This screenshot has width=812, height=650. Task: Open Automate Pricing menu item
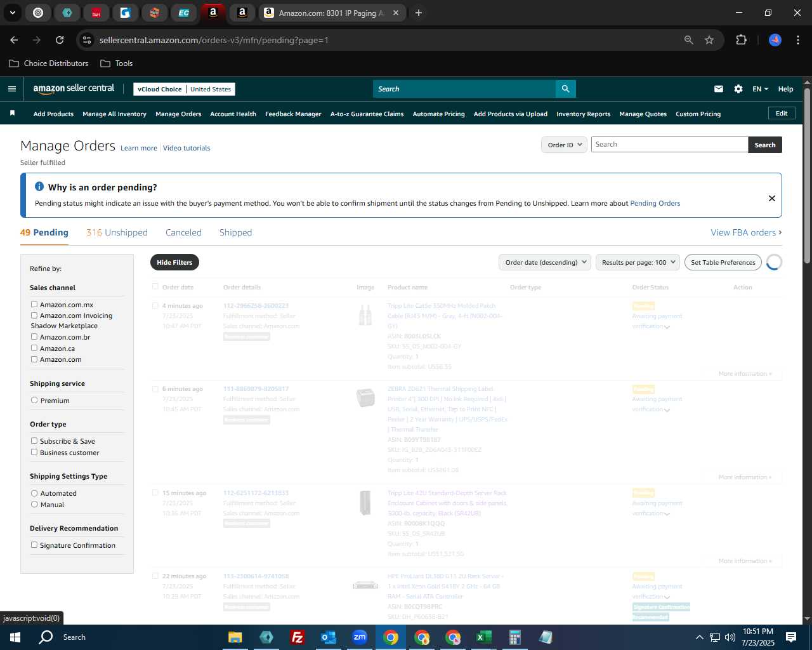click(x=438, y=114)
